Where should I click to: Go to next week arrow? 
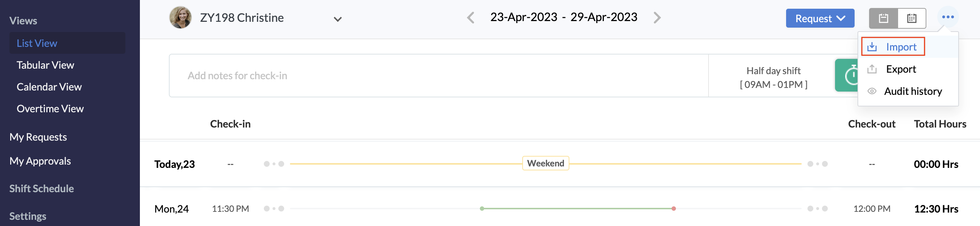pyautogui.click(x=657, y=17)
